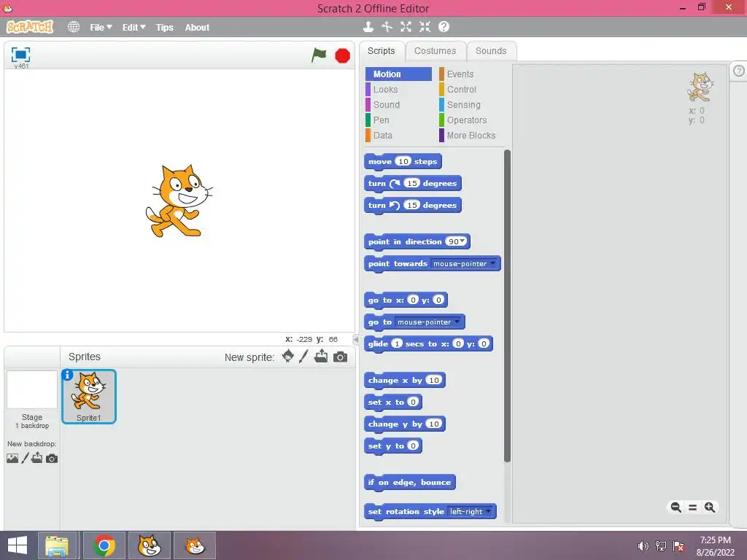Open the File menu
The height and width of the screenshot is (560, 747).
[x=101, y=28]
